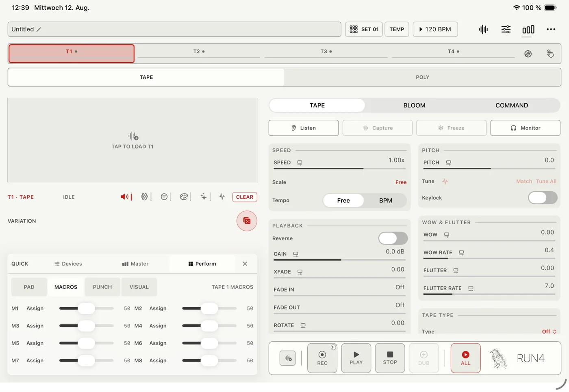Viewport: 569px width, 392px height.
Task: Click the palette icon in T1 row
Action: 184,197
